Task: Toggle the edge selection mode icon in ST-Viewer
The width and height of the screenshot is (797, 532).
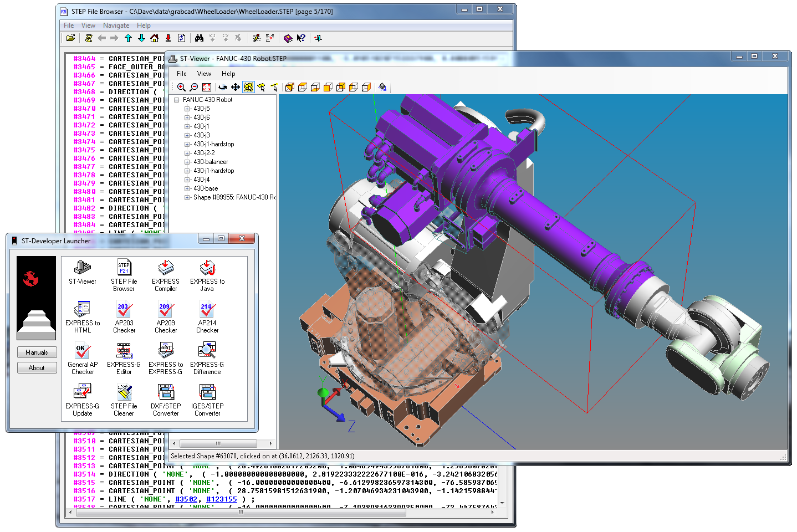Action: [274, 87]
